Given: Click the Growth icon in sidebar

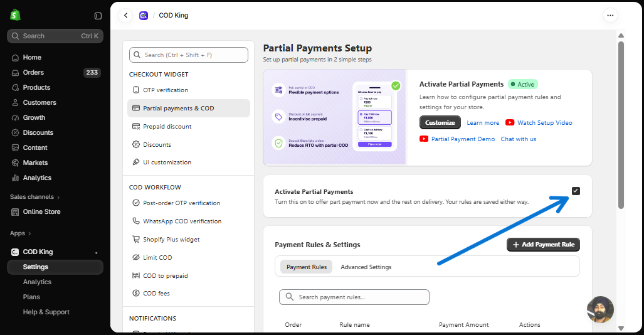Looking at the screenshot, I should pyautogui.click(x=15, y=117).
